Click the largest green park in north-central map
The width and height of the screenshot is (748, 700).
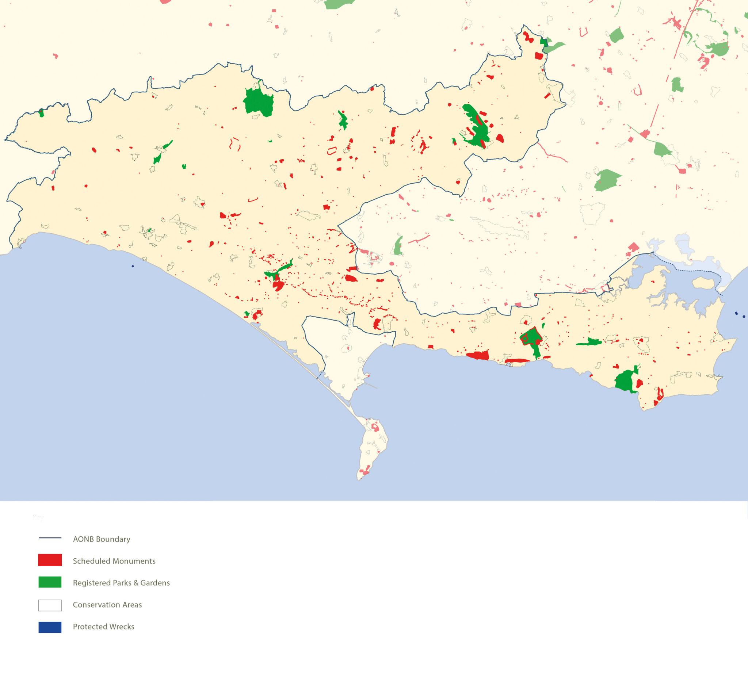[x=258, y=102]
